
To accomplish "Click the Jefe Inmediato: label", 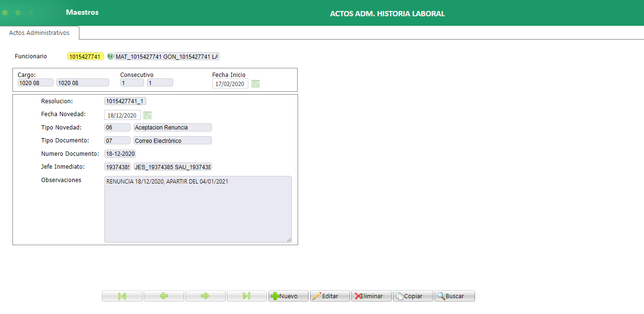I will pos(63,167).
